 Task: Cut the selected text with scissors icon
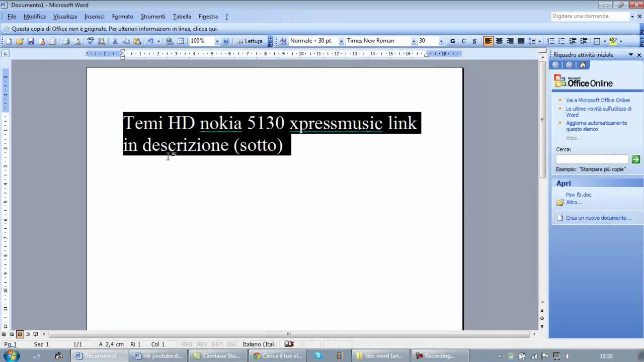pos(115,41)
